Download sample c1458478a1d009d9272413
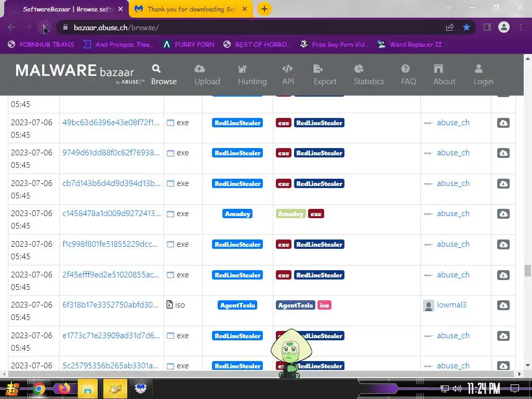 pyautogui.click(x=503, y=214)
